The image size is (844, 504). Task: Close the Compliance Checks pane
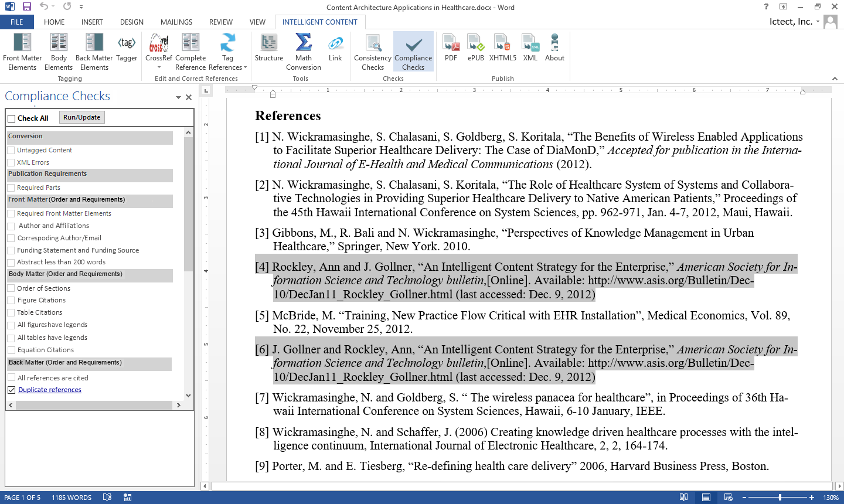click(x=189, y=97)
